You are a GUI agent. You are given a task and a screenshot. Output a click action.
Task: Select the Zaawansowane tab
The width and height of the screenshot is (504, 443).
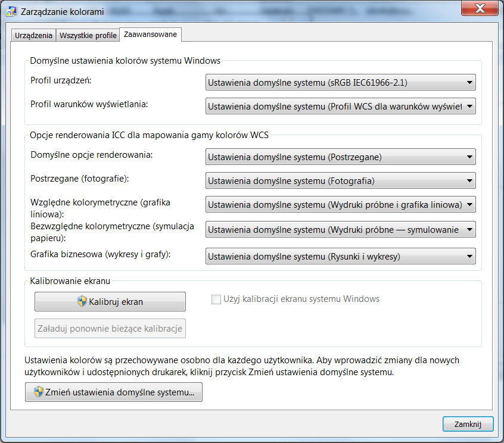tap(150, 35)
